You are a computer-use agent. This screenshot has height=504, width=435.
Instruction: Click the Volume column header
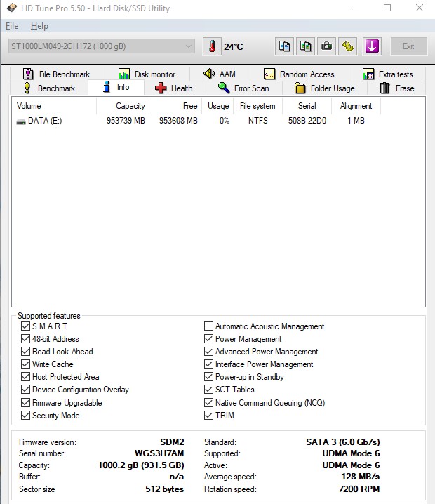(54, 106)
